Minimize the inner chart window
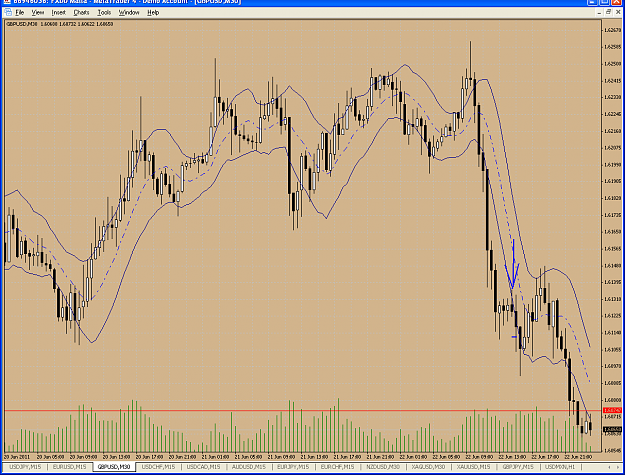 [x=599, y=13]
